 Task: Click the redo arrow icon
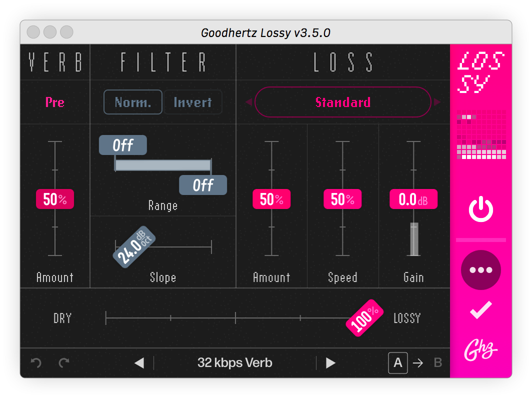click(x=64, y=363)
